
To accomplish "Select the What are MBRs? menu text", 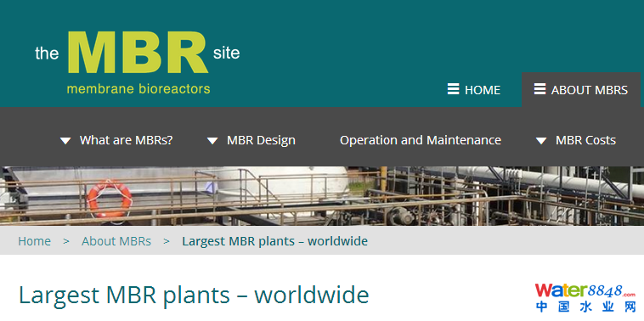I will [x=126, y=140].
